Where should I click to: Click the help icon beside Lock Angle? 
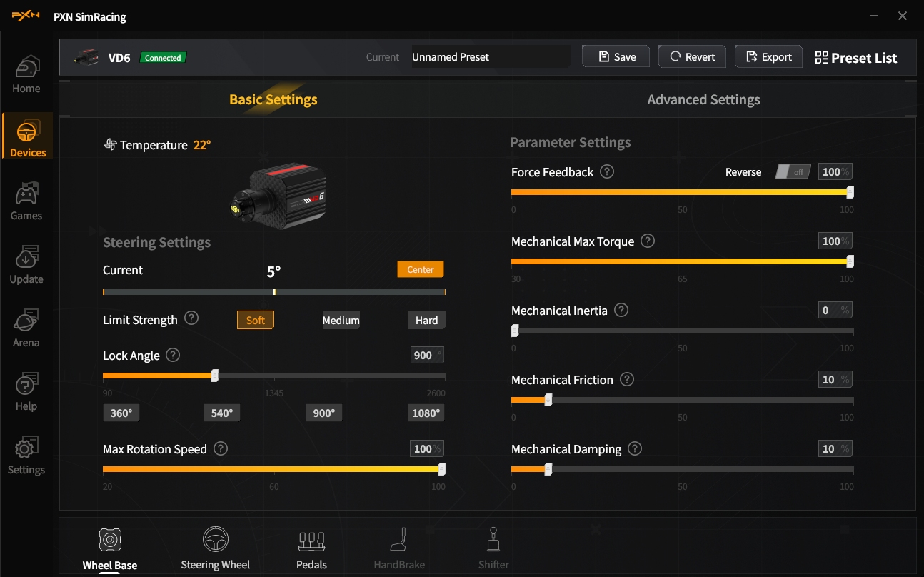(x=173, y=356)
